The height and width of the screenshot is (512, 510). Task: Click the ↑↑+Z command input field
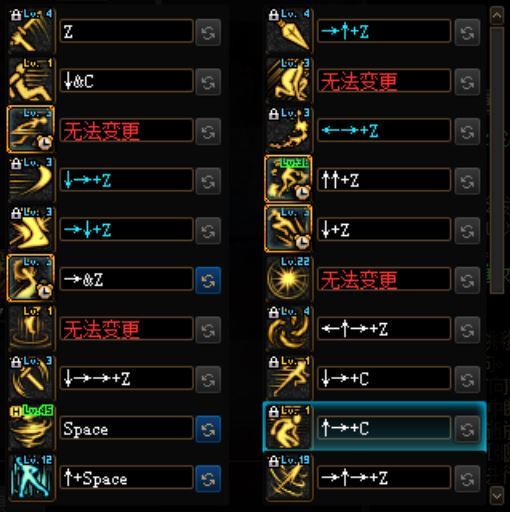tap(384, 180)
